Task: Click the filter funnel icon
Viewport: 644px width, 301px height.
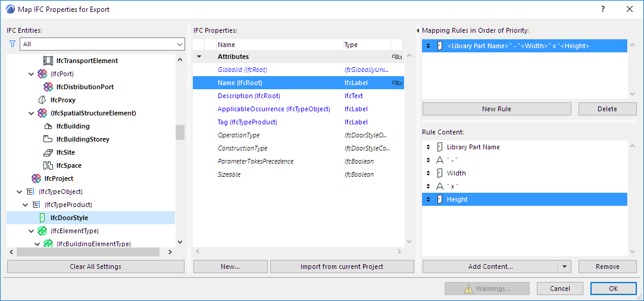Action: pyautogui.click(x=12, y=44)
